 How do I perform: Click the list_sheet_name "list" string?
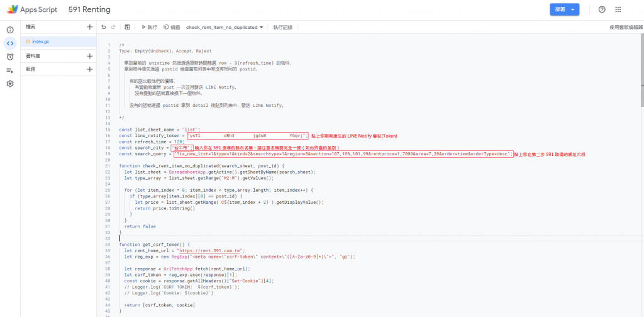point(190,130)
